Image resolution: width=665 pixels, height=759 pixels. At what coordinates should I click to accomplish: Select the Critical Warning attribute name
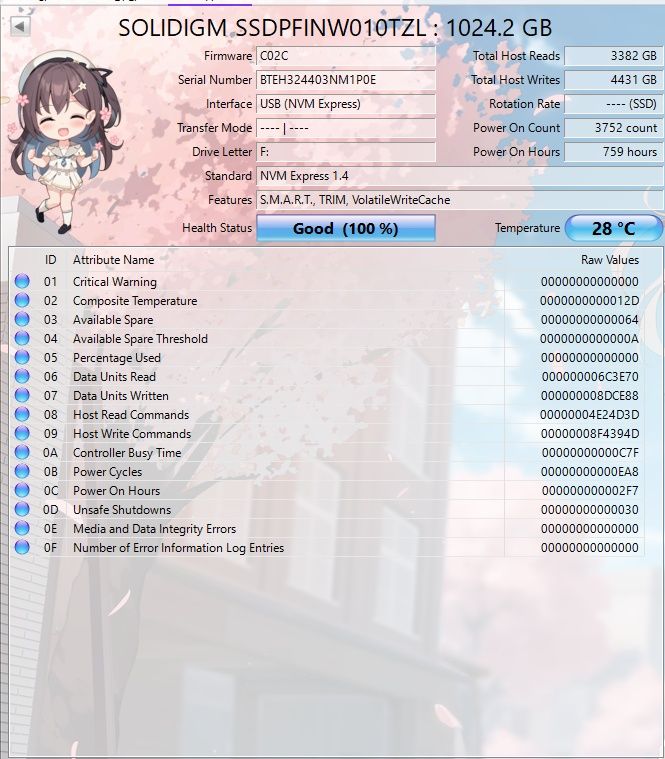(115, 282)
